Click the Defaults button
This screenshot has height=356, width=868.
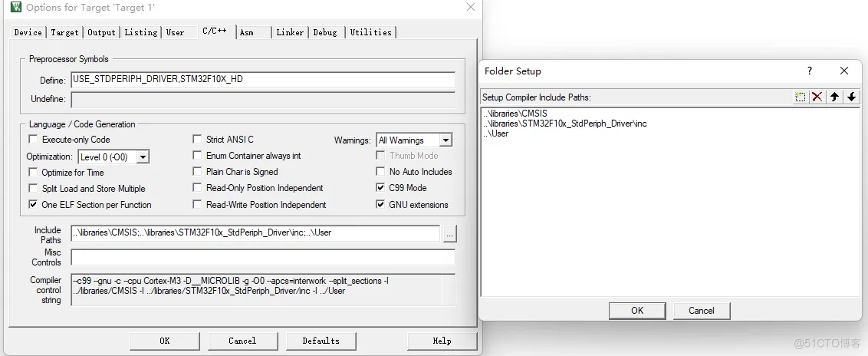point(321,341)
